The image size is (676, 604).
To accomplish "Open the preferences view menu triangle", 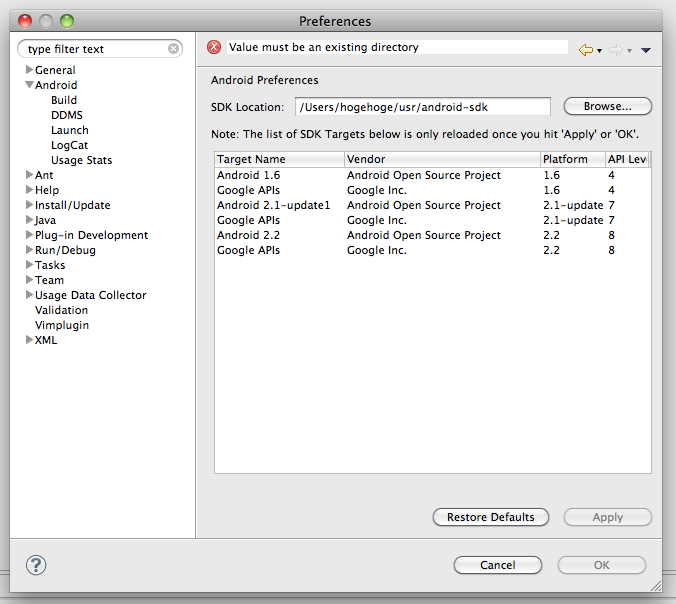I will tap(646, 50).
